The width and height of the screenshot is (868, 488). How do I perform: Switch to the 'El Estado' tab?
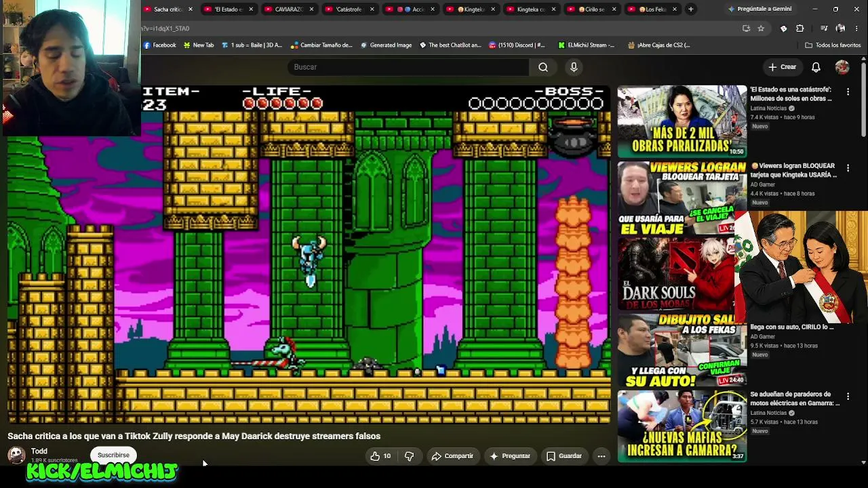pos(229,9)
